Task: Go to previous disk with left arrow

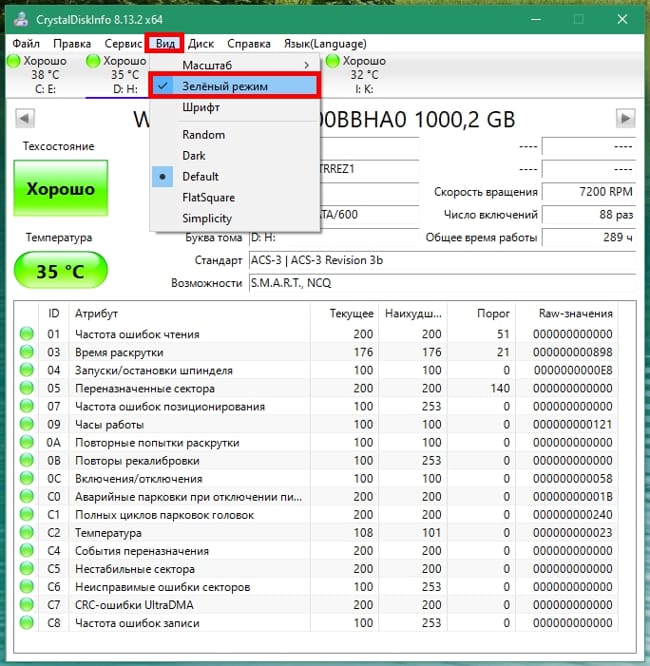Action: (25, 118)
